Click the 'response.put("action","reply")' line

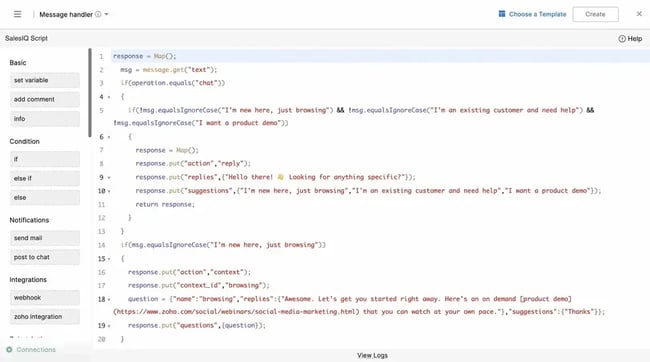pos(193,164)
